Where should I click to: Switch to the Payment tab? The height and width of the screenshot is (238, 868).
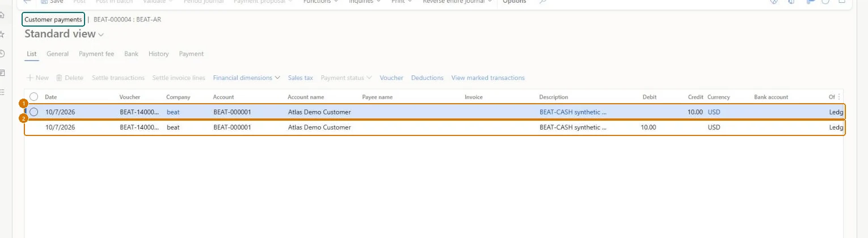(x=191, y=54)
